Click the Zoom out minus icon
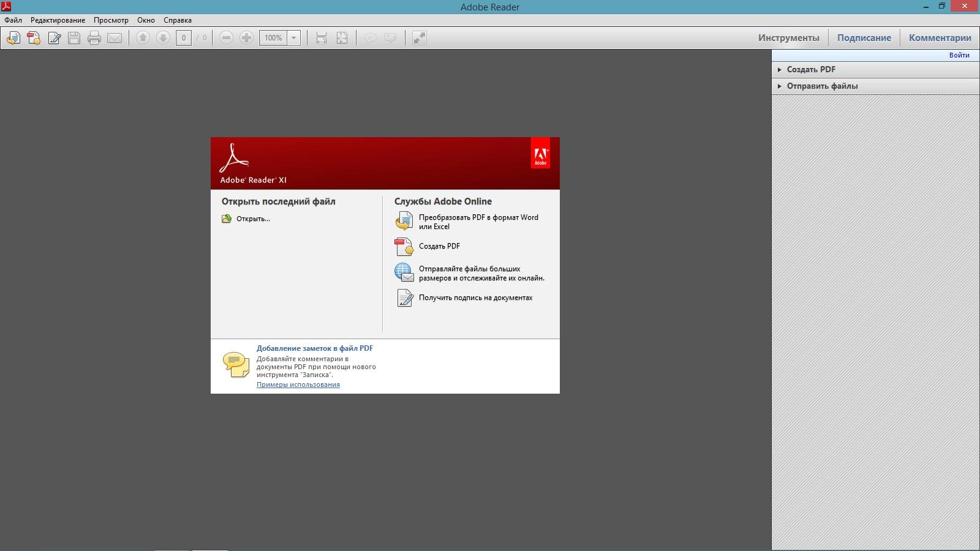 (226, 38)
